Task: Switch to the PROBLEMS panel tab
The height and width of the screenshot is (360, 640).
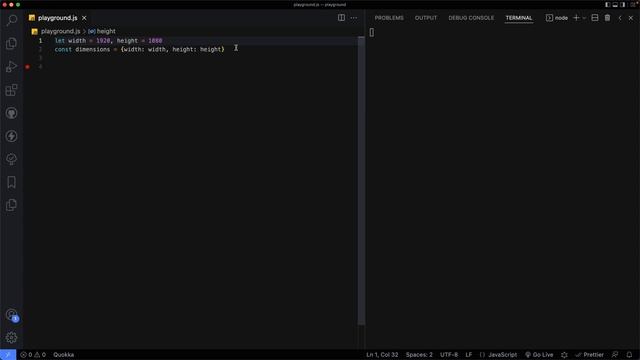Action: coord(389,18)
